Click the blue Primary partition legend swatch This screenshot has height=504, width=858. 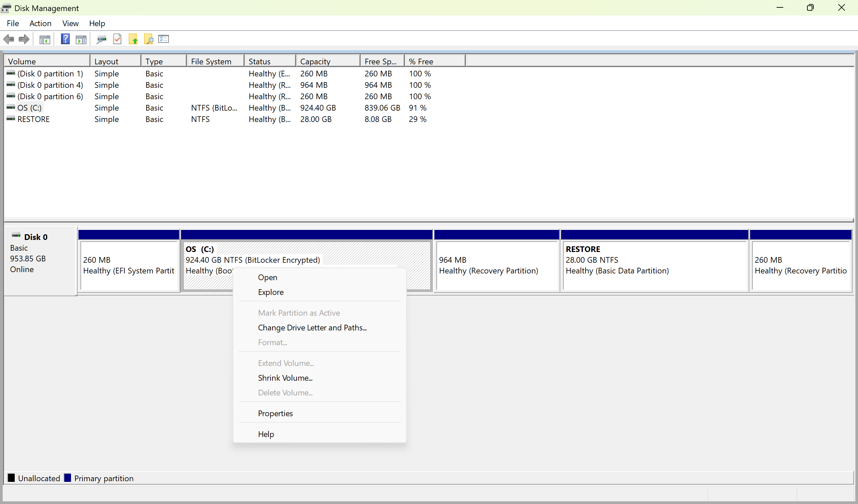pyautogui.click(x=67, y=478)
